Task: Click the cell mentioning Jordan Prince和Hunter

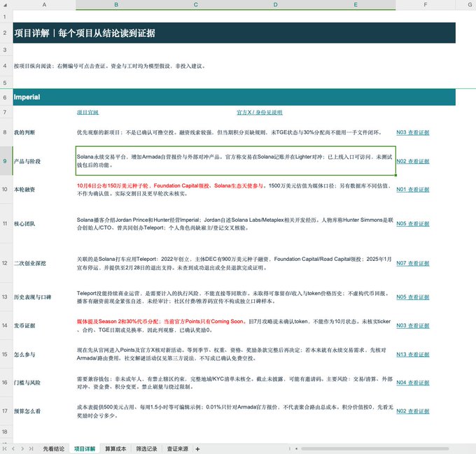Action: tap(236, 224)
